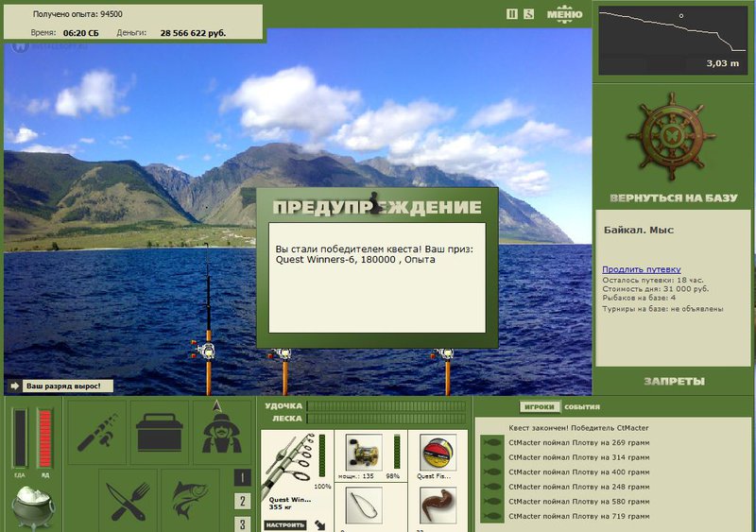Switch to rod slot 2

[242, 501]
